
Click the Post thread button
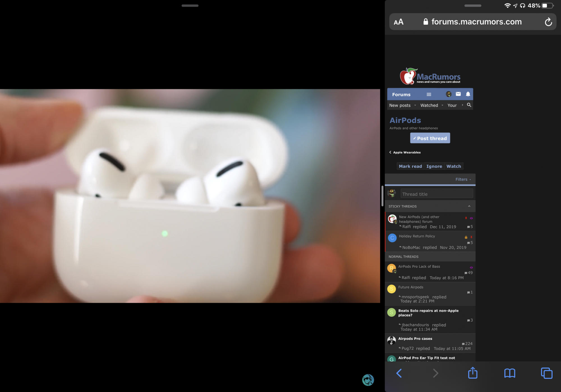click(x=430, y=138)
